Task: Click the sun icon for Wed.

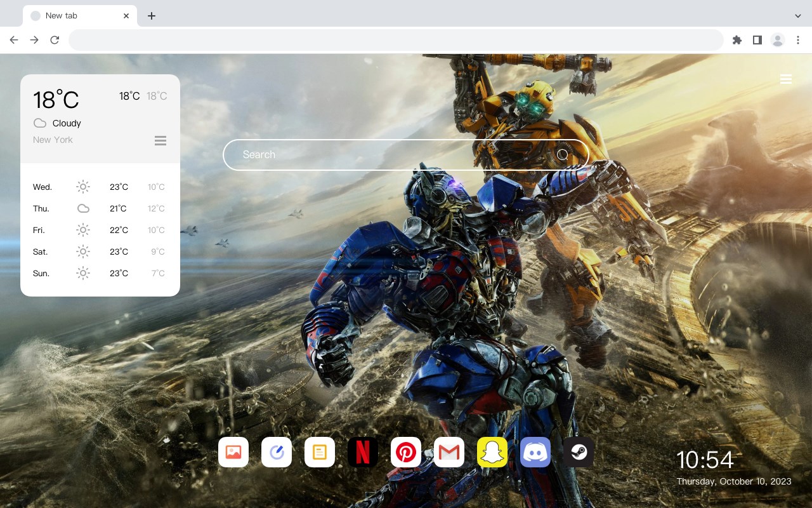Action: pyautogui.click(x=83, y=187)
